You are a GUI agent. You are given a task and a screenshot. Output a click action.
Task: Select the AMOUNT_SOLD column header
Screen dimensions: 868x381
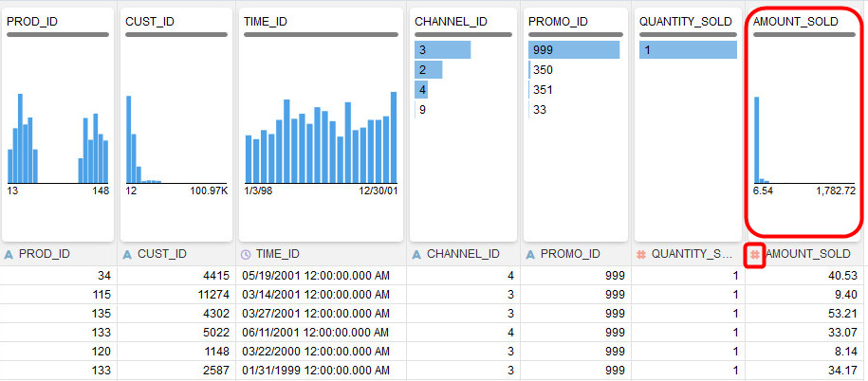(806, 254)
